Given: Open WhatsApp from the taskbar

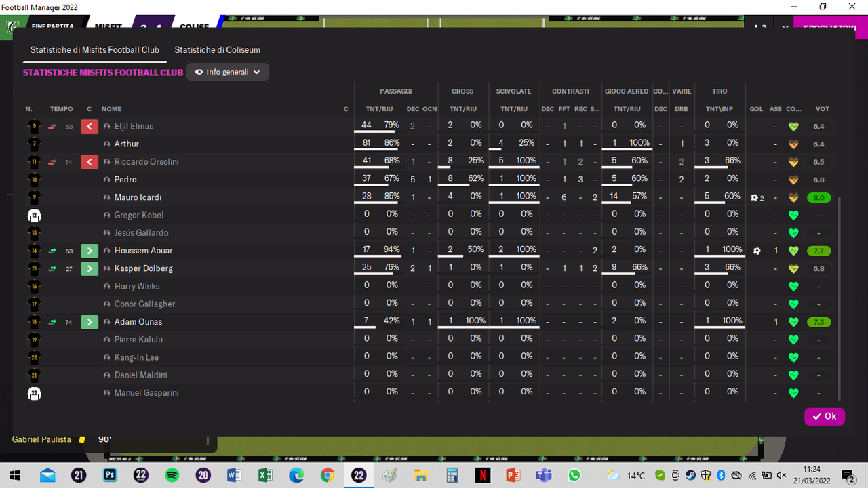Looking at the screenshot, I should pos(575,475).
